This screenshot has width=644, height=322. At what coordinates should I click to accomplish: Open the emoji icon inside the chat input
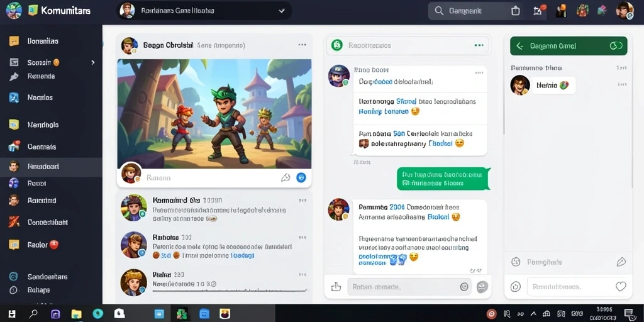pyautogui.click(x=464, y=287)
